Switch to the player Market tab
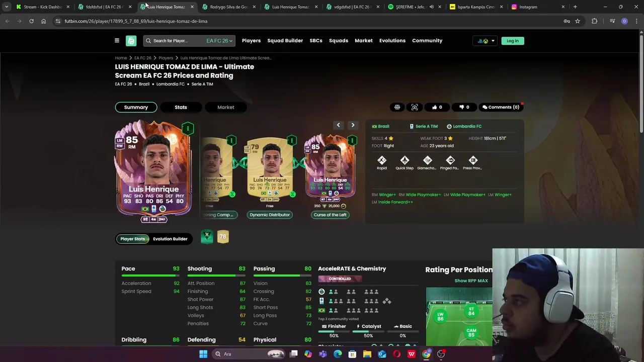This screenshot has height=362, width=644. [x=225, y=107]
